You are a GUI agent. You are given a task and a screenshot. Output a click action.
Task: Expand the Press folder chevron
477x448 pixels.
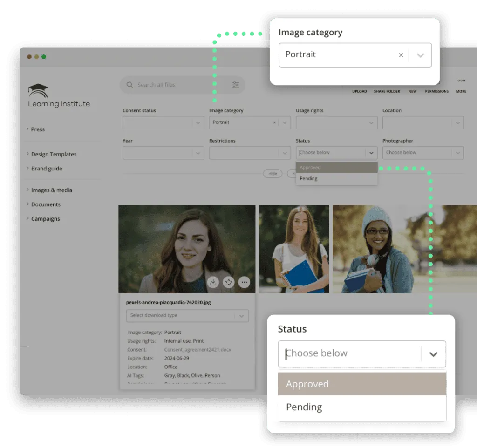tap(27, 129)
